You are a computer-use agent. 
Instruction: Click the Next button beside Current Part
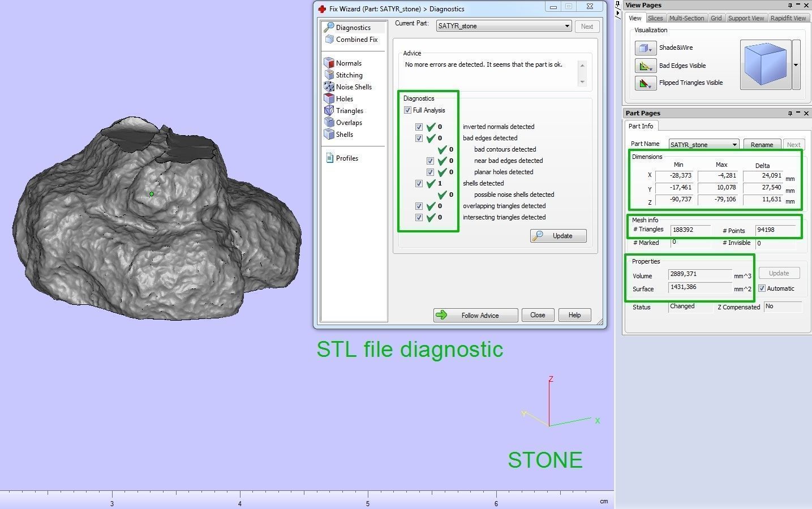click(x=587, y=27)
